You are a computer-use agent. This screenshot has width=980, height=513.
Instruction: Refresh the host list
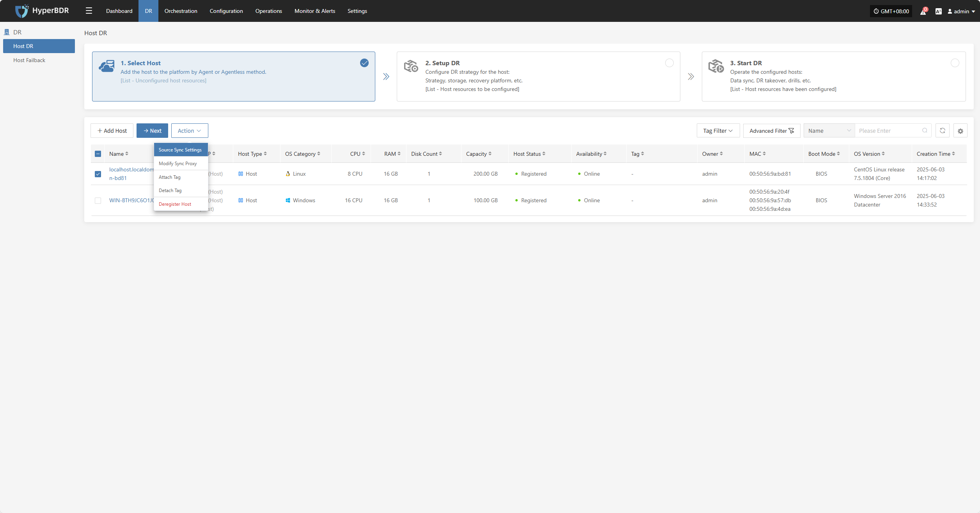(943, 130)
